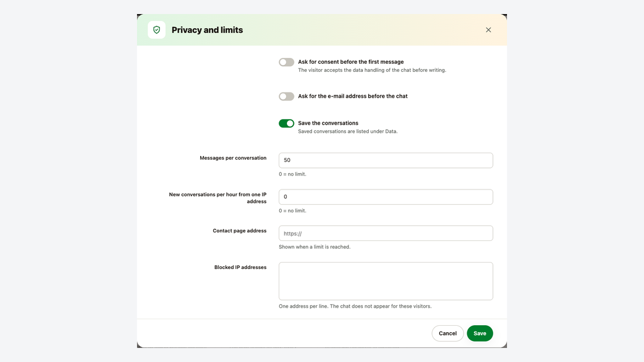Image resolution: width=644 pixels, height=362 pixels.
Task: Click the New conversations per hour label
Action: 218,198
